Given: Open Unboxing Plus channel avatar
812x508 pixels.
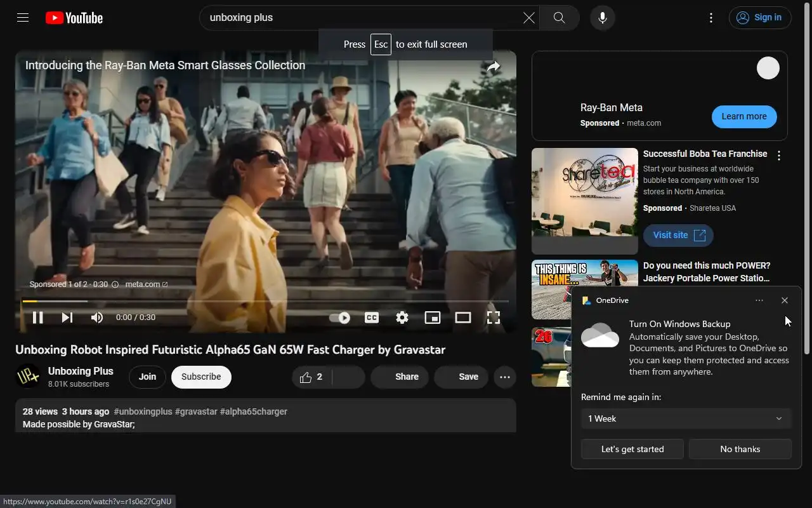Looking at the screenshot, I should pyautogui.click(x=28, y=376).
